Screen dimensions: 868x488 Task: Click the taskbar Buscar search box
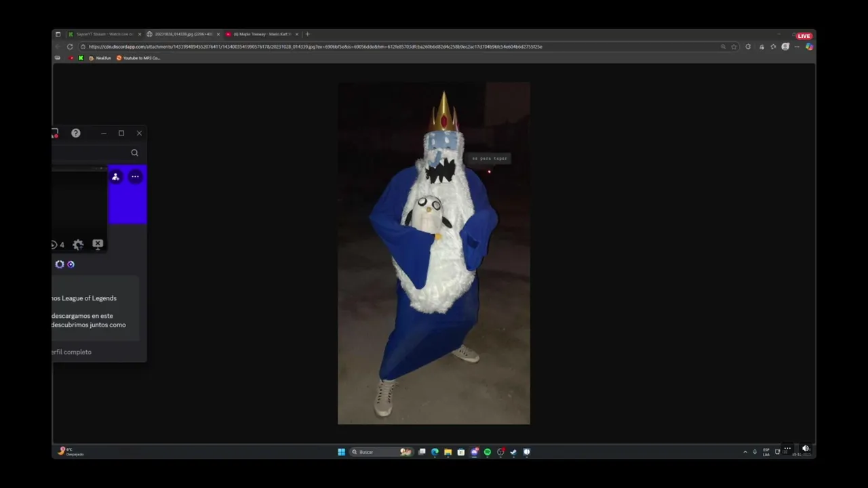click(x=381, y=452)
